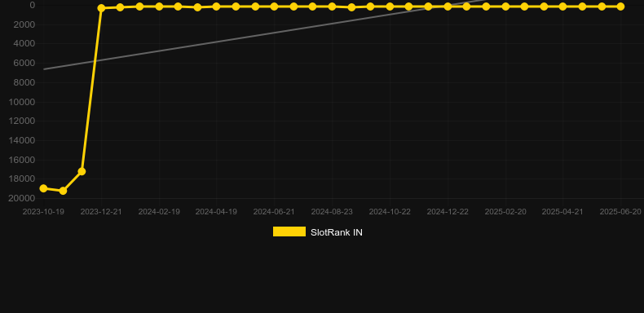Click the data point above 2025-04-21
This screenshot has height=313, width=644.
(x=562, y=7)
